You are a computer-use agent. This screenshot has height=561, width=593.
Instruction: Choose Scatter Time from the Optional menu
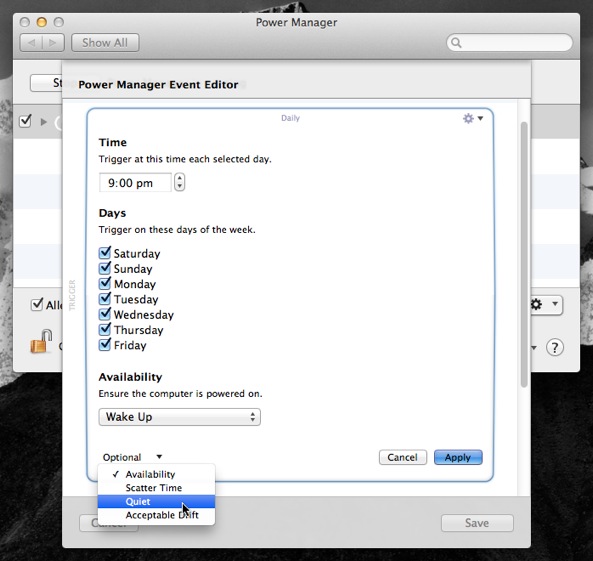click(156, 488)
